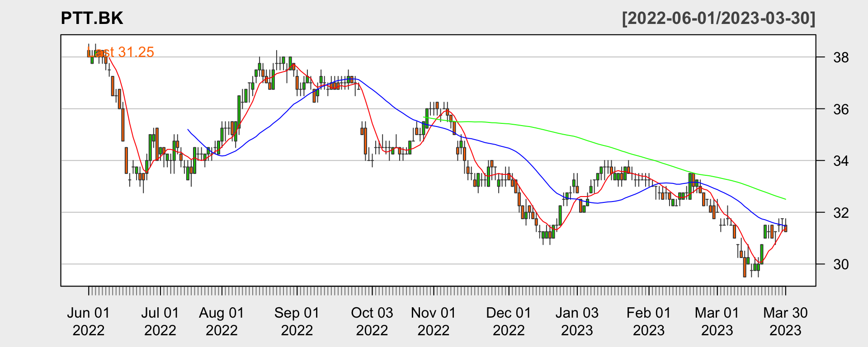Viewport: 868px width, 347px height.
Task: Click the 36 price axis label
Action: [841, 109]
